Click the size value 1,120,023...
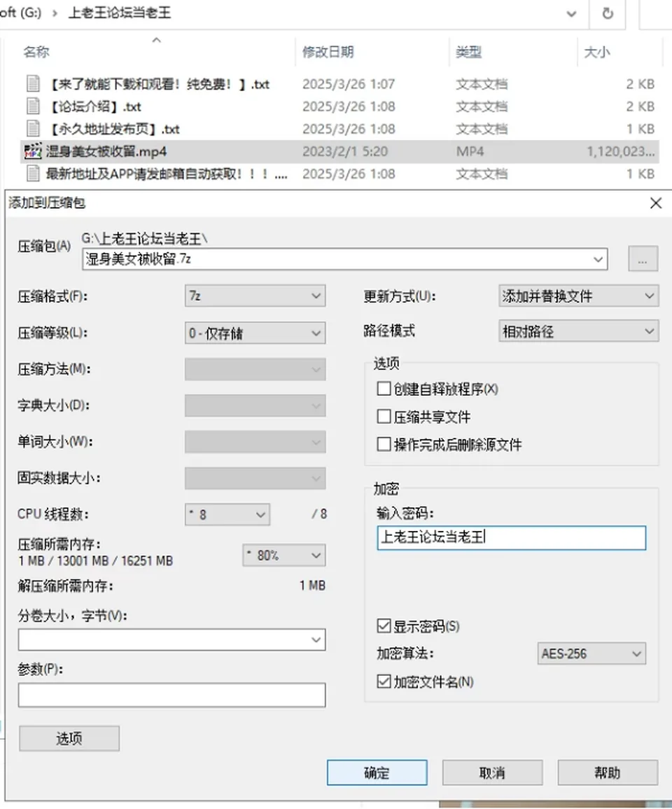Screen dimensions: 672x809 click(620, 151)
